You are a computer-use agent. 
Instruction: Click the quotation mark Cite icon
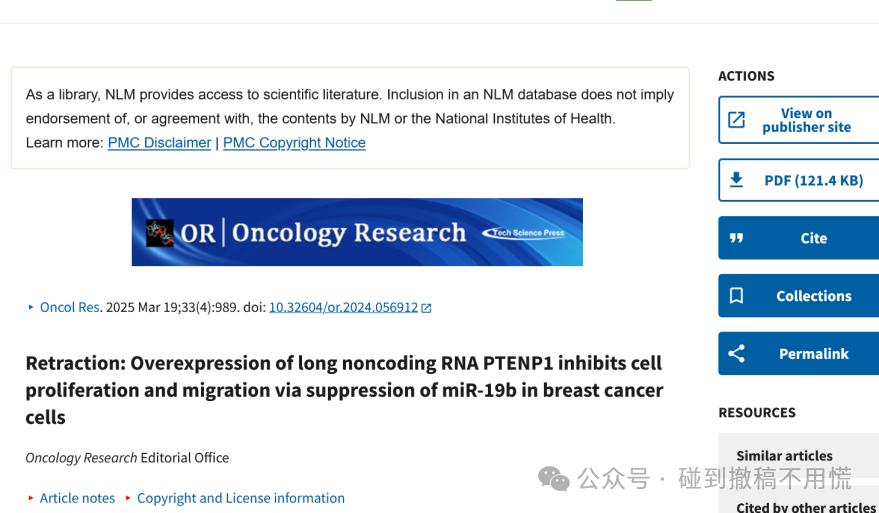click(736, 238)
